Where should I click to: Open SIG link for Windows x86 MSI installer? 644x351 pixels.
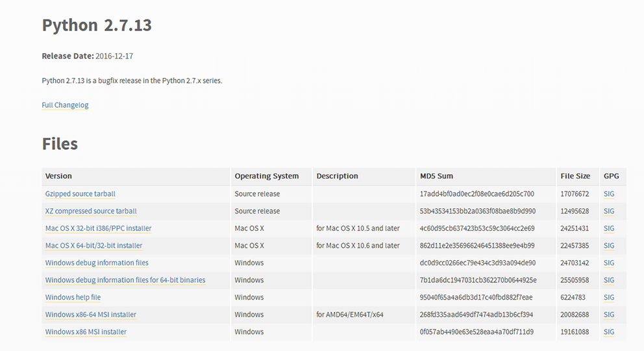click(609, 332)
